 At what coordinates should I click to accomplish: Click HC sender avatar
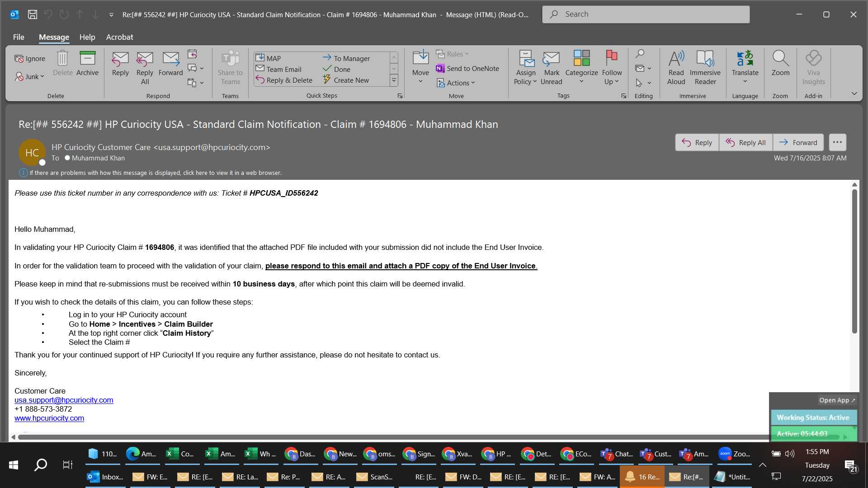(32, 153)
